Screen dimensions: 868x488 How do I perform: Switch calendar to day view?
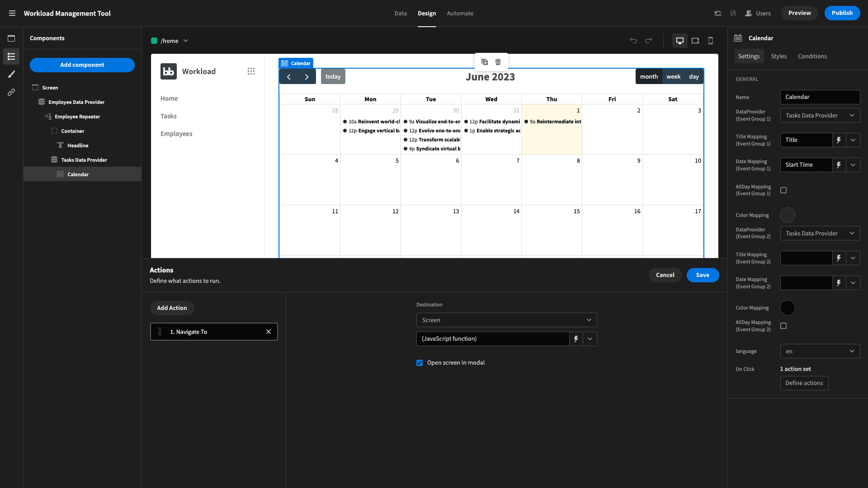coord(694,77)
